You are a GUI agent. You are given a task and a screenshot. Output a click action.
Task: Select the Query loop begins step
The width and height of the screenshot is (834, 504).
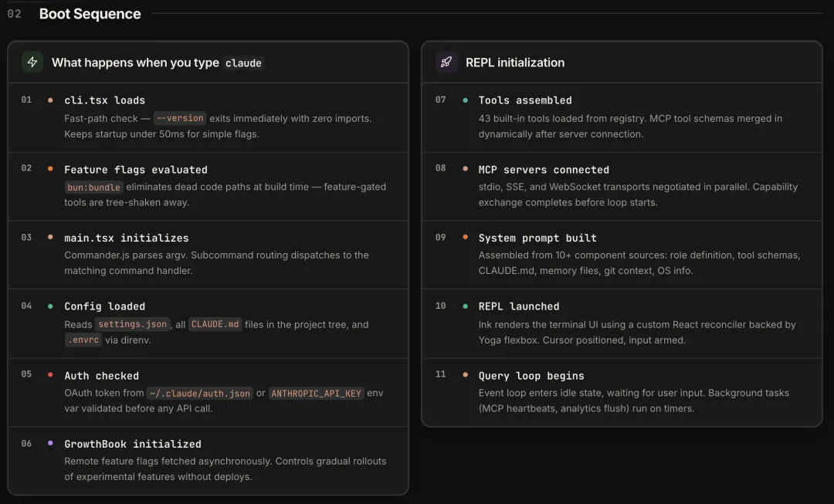531,376
